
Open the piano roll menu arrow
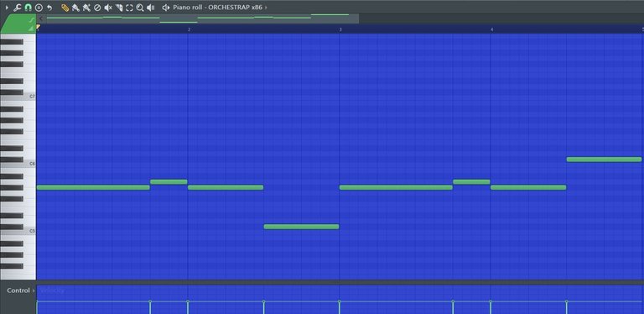tap(7, 8)
